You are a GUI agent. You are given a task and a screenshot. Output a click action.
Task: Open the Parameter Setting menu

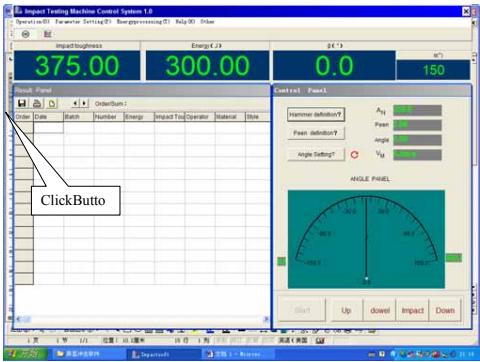point(83,22)
